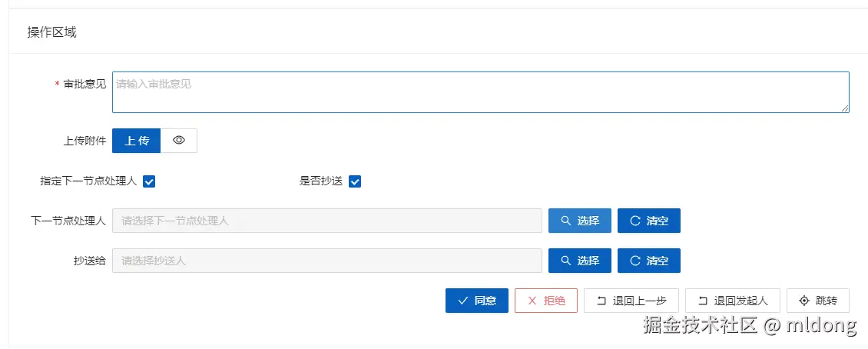
Task: Click refresh icon in 抄送给 清空 button
Action: 635,261
